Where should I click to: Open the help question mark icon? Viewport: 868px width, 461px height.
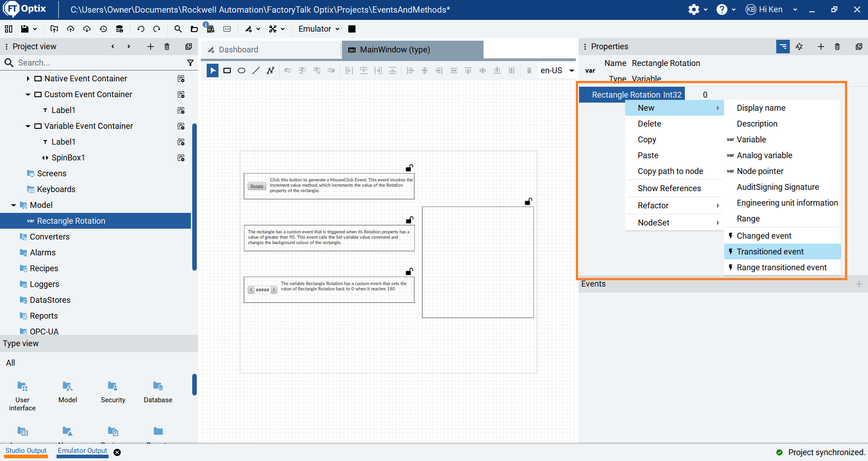722,9
